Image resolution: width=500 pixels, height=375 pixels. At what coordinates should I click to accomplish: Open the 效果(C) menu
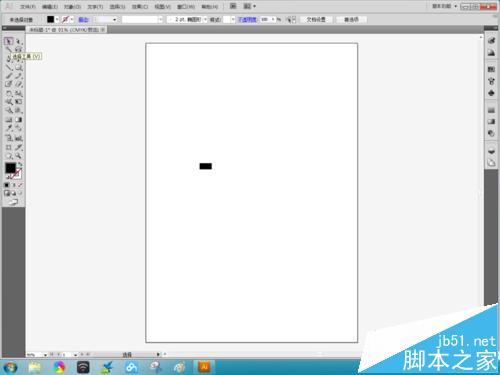[x=140, y=7]
